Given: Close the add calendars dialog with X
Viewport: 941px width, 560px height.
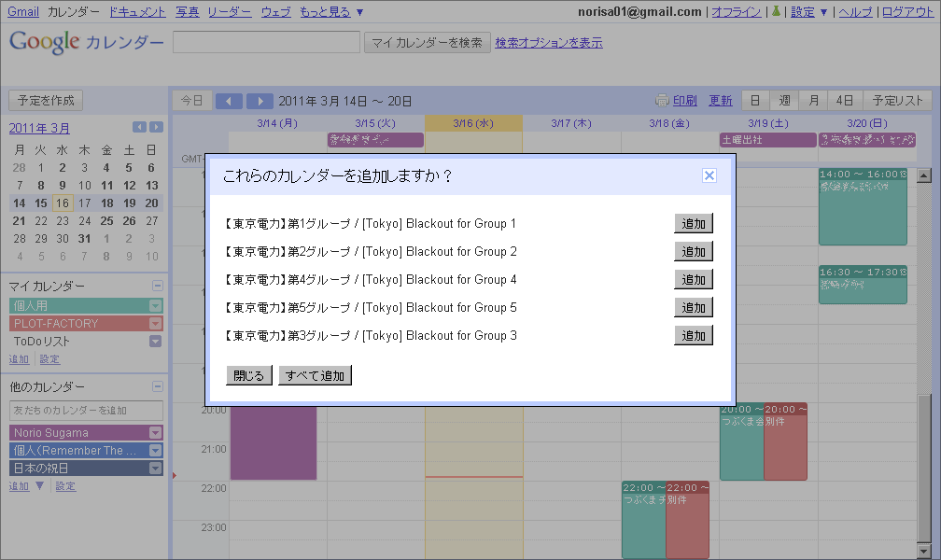Looking at the screenshot, I should pyautogui.click(x=709, y=175).
